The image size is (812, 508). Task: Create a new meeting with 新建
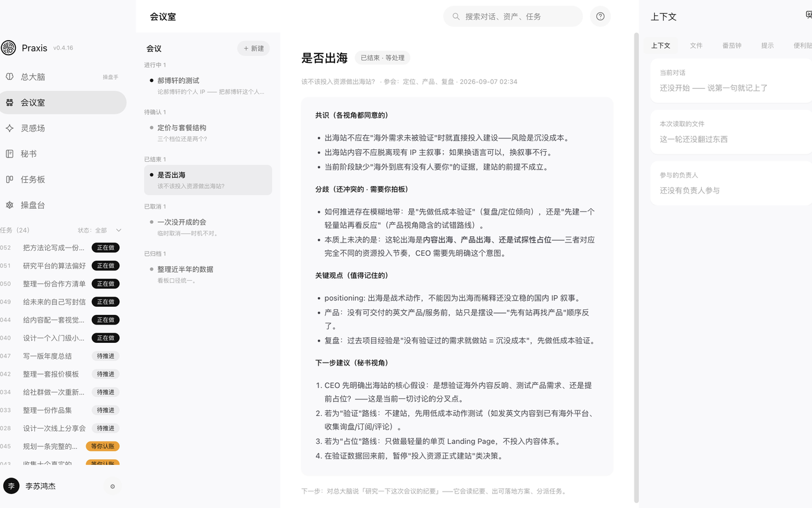point(253,48)
